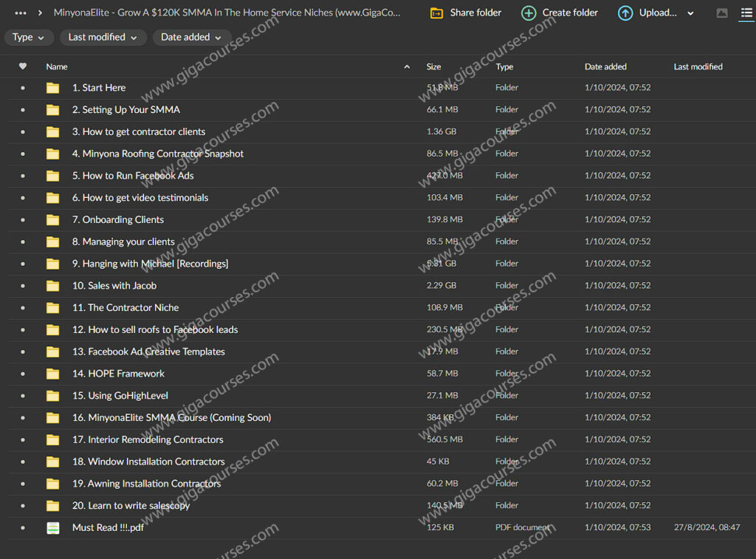Sort by the Size column header
Screen dimensions: 756x559
click(433, 67)
